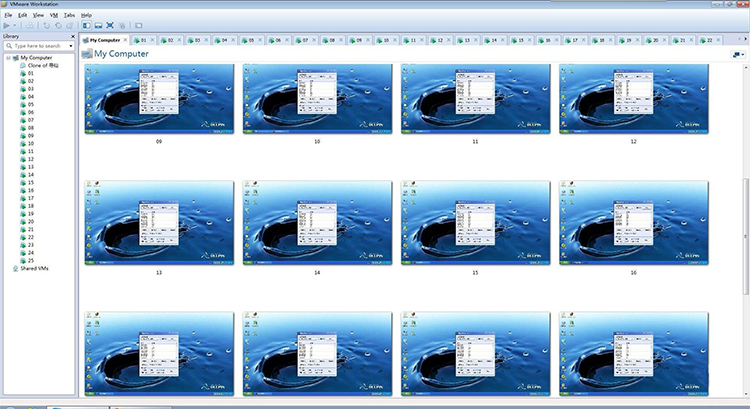This screenshot has width=750, height=409.
Task: Click the library search field
Action: pos(38,46)
